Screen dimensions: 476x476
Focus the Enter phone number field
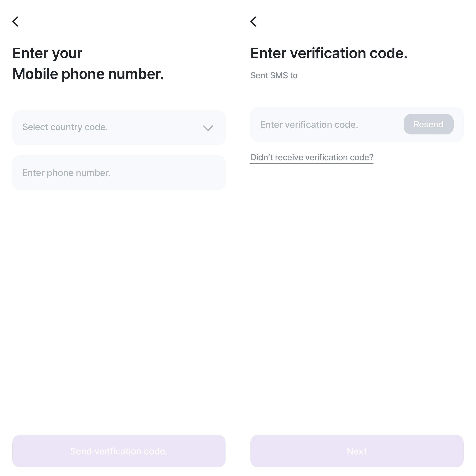tap(119, 172)
